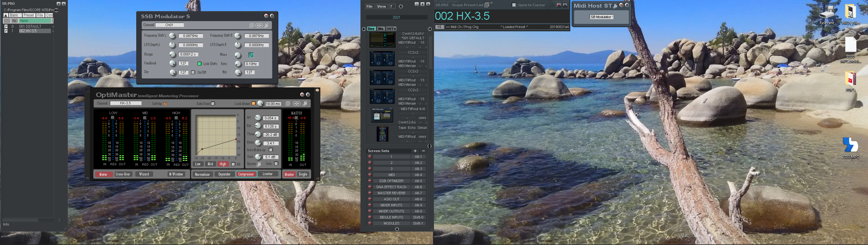The image size is (868, 245).
Task: Click the compare icon in OptiMaster header
Action: click(296, 104)
